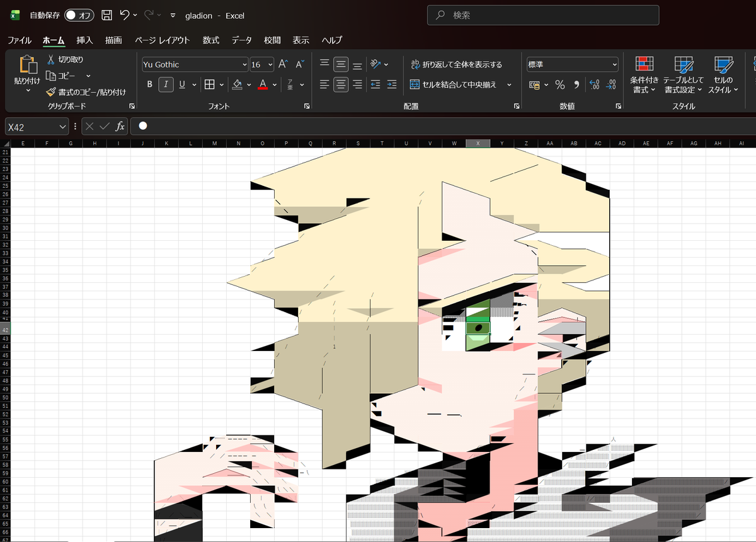Switch to the ページ レイアウト tab
This screenshot has height=542, width=756.
(163, 40)
